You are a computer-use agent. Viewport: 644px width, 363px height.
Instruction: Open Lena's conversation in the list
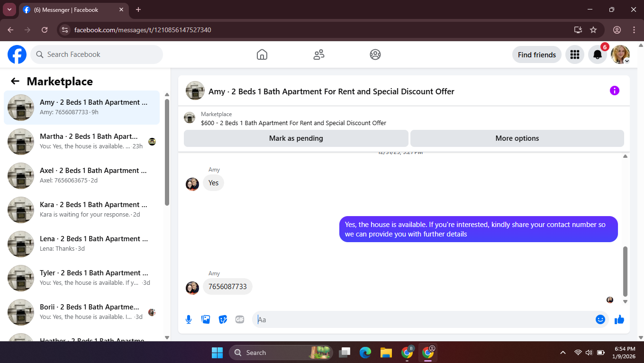[x=82, y=244]
